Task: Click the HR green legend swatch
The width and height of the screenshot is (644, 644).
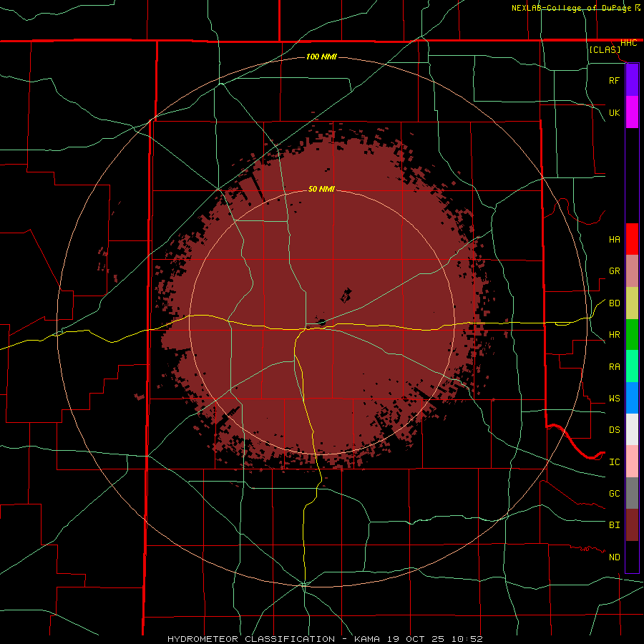Action: tap(632, 335)
